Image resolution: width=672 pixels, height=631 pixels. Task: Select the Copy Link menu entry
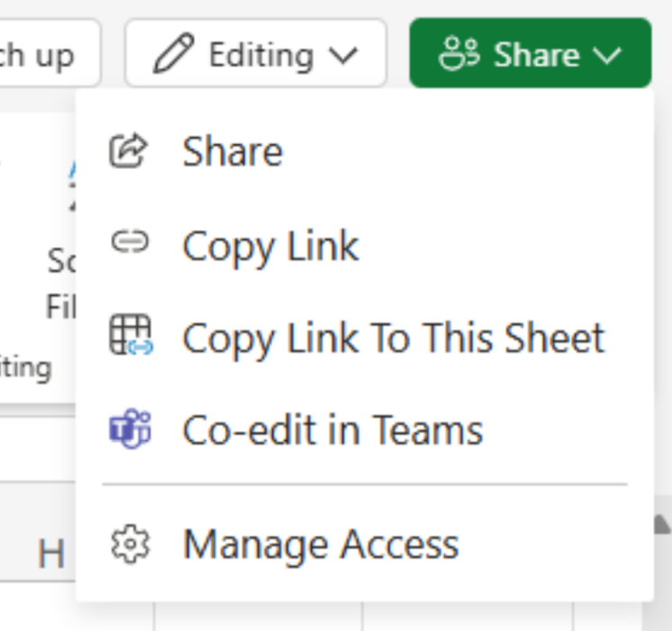tap(270, 246)
